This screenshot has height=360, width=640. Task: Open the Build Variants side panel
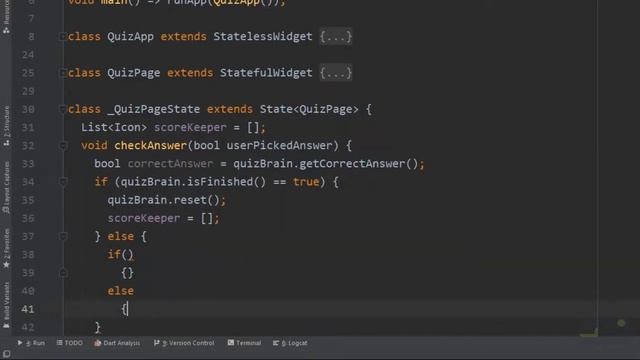[6, 304]
